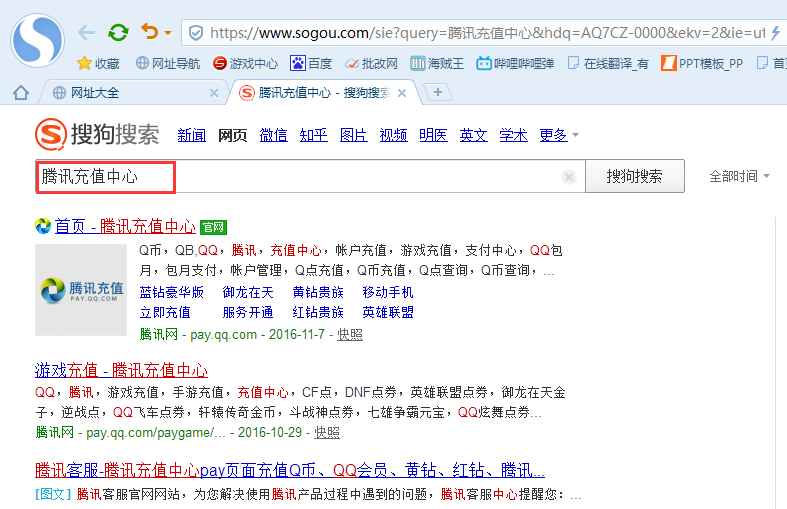Clear the search box with X icon
787x509 pixels.
tap(569, 177)
